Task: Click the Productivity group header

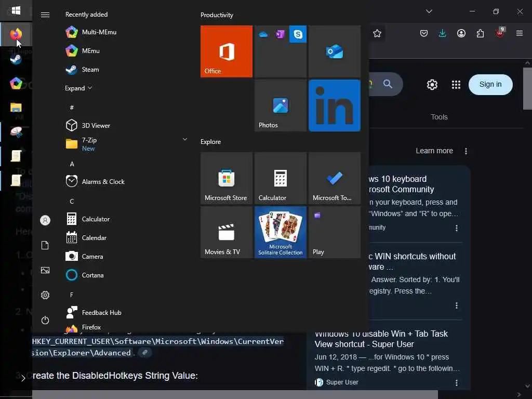Action: (217, 15)
